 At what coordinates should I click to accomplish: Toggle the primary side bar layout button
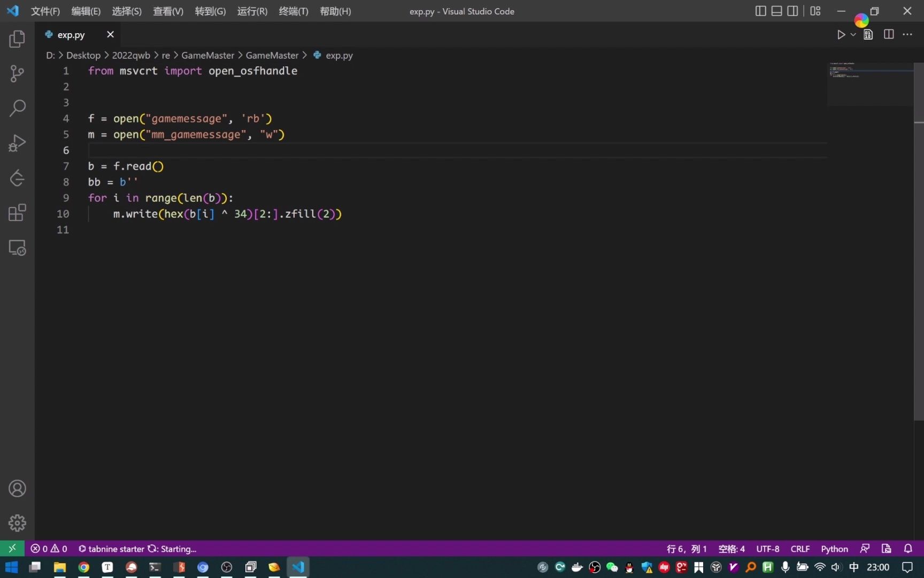[760, 11]
